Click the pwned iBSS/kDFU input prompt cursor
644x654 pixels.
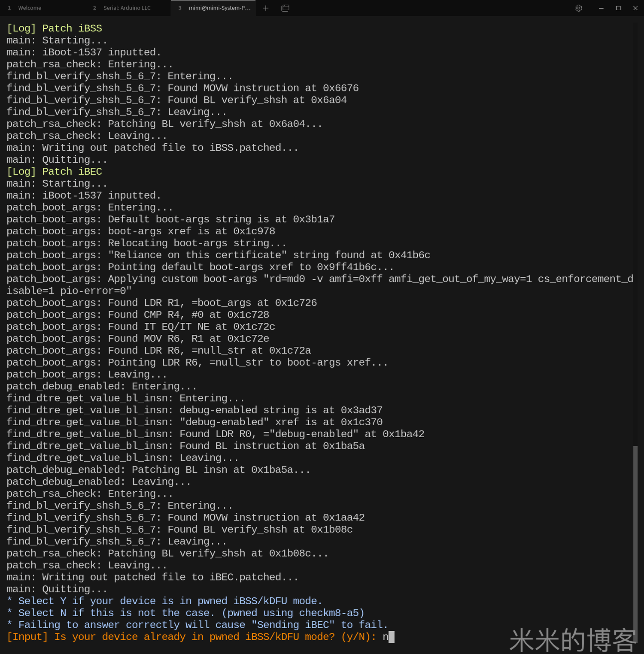click(391, 637)
